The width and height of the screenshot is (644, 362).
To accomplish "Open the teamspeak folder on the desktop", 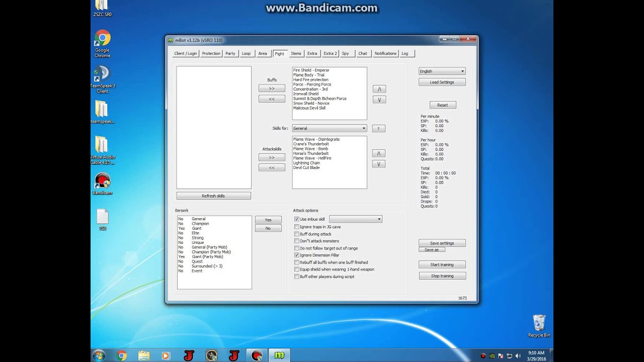I will 102,112.
